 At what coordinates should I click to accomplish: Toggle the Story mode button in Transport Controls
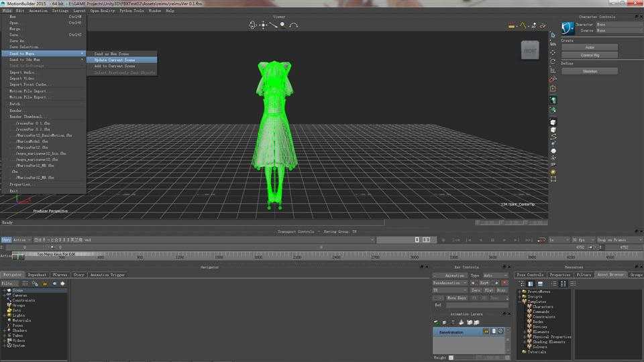click(6, 240)
